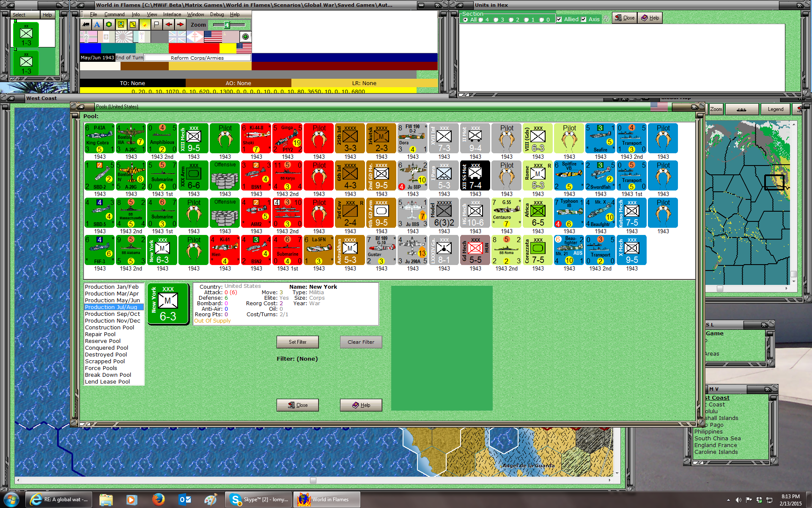
Task: Select the FW 190 D-2 Dora counter
Action: pyautogui.click(x=413, y=138)
